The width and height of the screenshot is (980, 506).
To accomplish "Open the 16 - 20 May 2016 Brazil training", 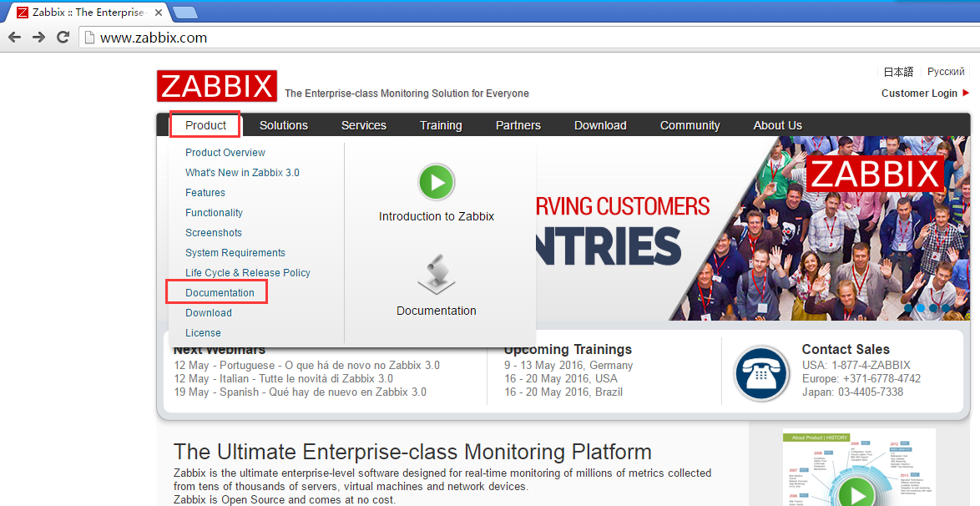I will point(563,392).
